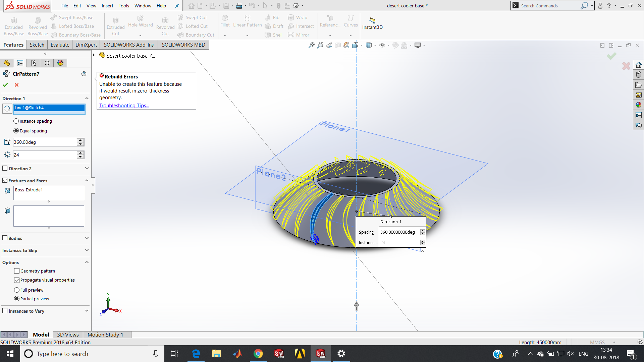Open the Appearances task pane icon
This screenshot has height=362, width=644.
pyautogui.click(x=638, y=105)
